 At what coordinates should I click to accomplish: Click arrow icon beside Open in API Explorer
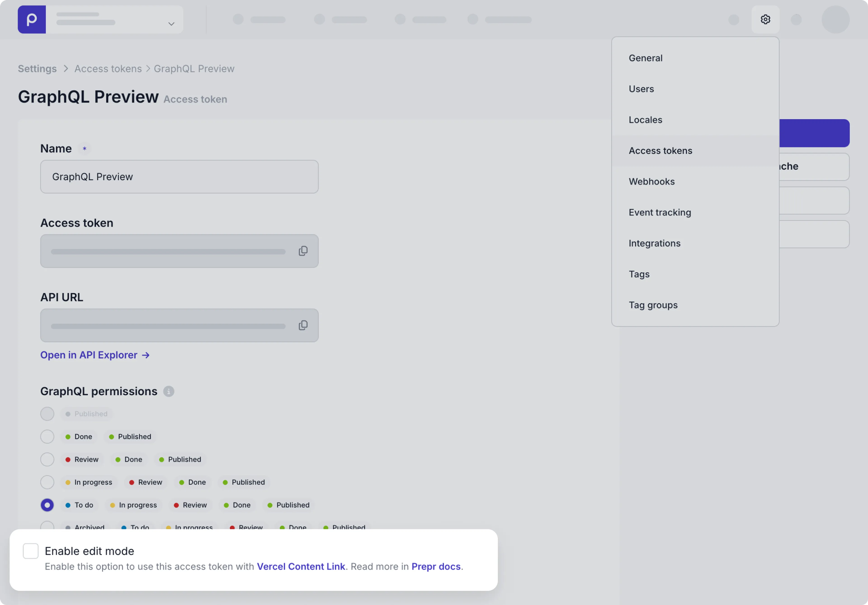(146, 355)
